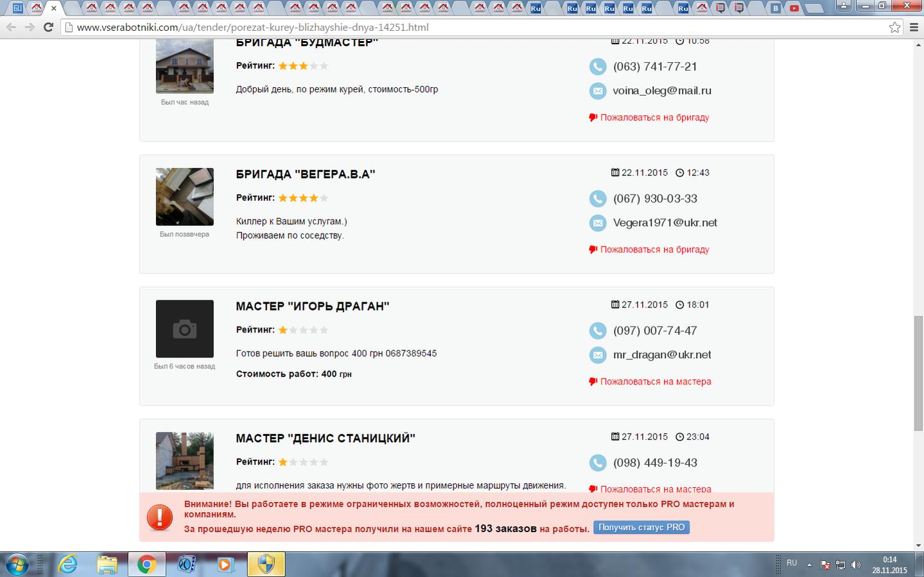Click the page vertical scrollbar thumb
The height and width of the screenshot is (577, 924).
pyautogui.click(x=918, y=373)
